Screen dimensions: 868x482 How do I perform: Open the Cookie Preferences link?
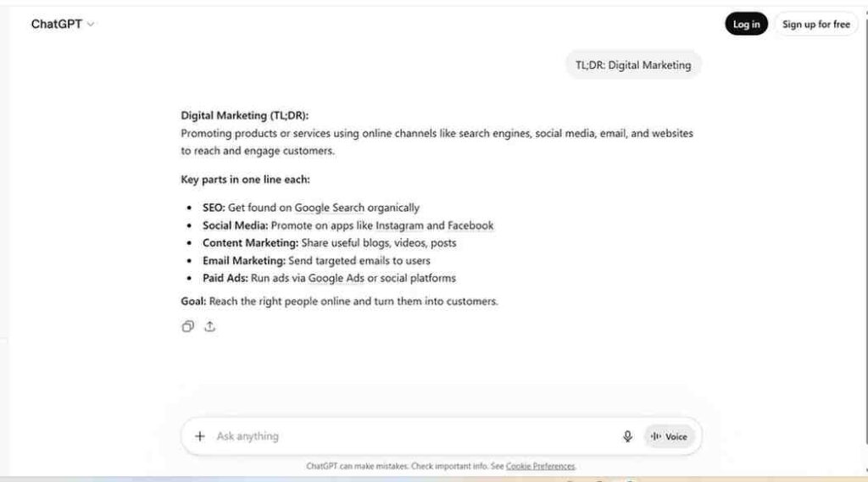coord(540,466)
